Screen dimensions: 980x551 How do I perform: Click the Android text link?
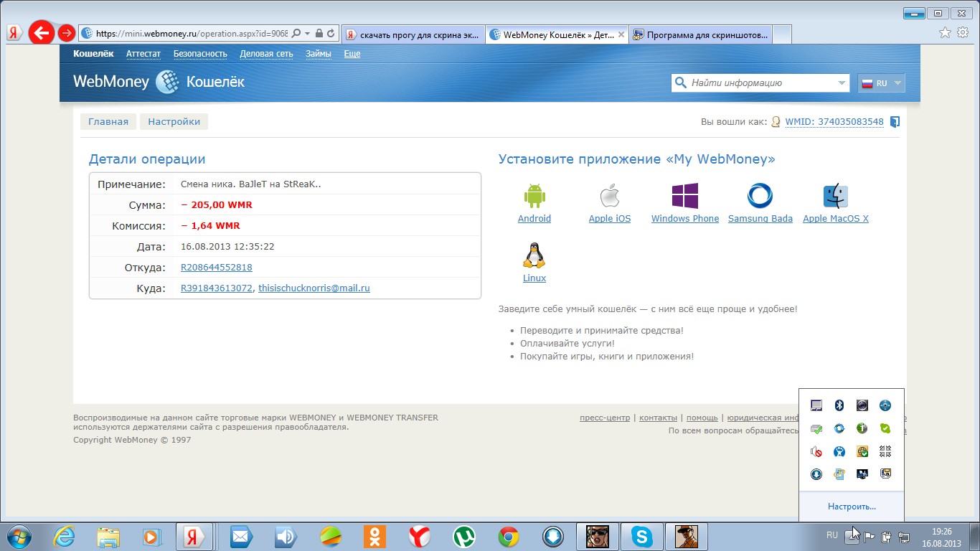pos(534,219)
